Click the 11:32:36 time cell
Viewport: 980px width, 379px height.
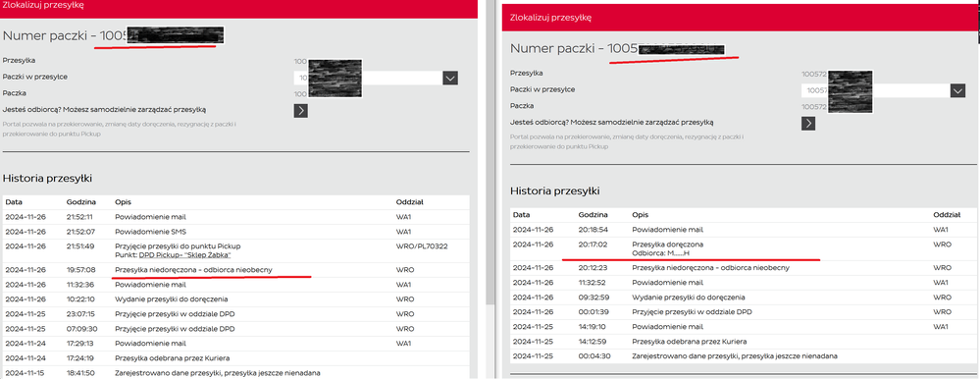click(80, 284)
